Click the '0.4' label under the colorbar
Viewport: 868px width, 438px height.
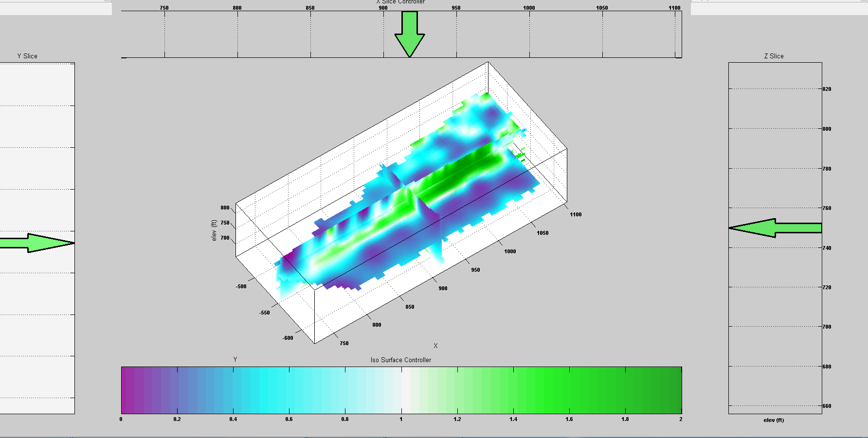(x=233, y=420)
